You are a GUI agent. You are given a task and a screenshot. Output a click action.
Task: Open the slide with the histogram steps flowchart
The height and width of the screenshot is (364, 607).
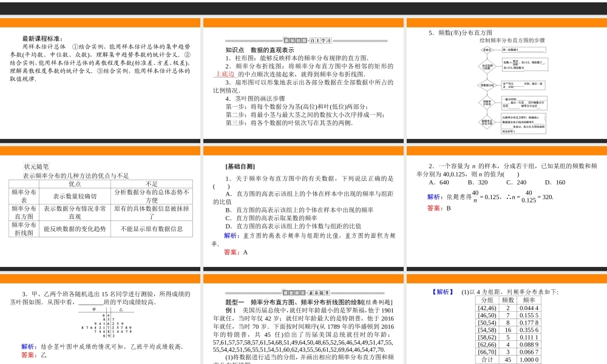pos(507,78)
